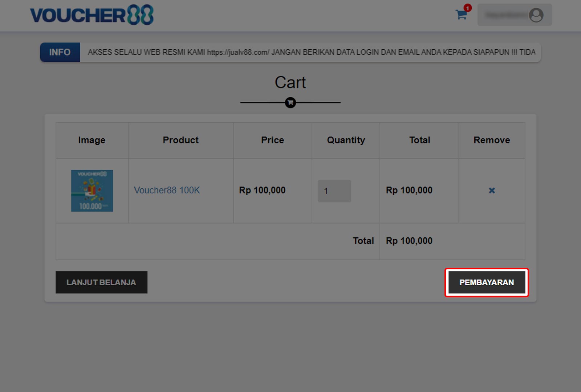
Task: Click the Product column header
Action: pyautogui.click(x=180, y=140)
